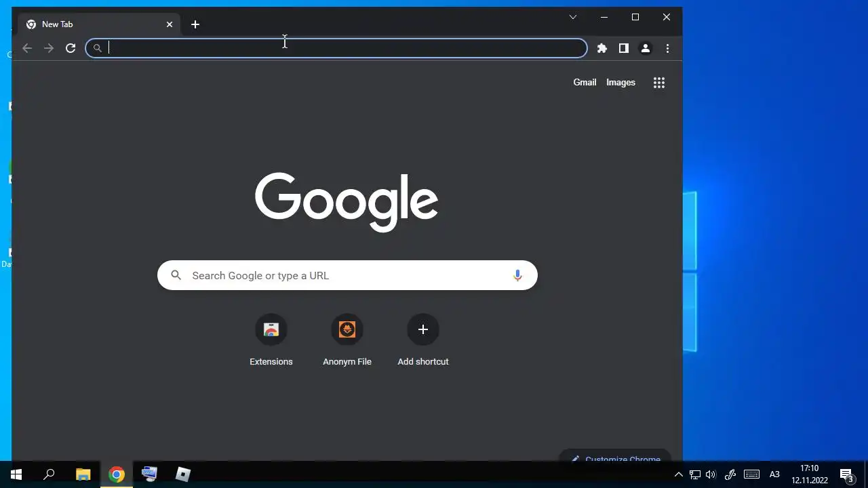Viewport: 868px width, 488px height.
Task: Reload the page with the refresh icon
Action: pos(71,48)
